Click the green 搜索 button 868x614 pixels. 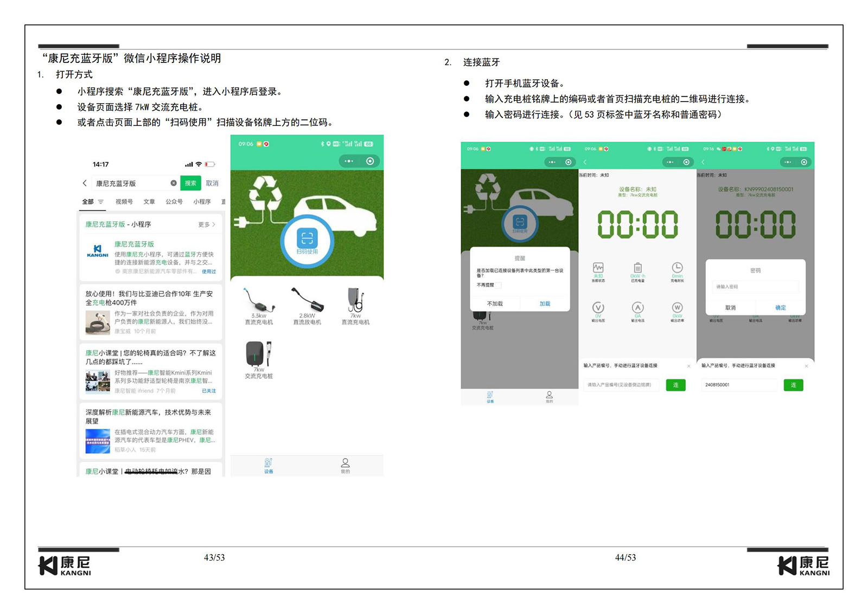tap(190, 183)
